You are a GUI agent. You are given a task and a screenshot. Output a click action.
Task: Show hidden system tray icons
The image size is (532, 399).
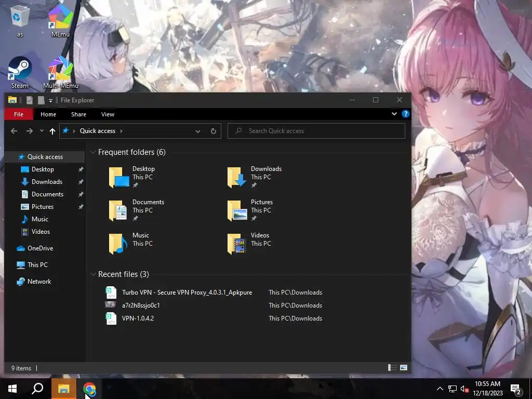coord(440,389)
